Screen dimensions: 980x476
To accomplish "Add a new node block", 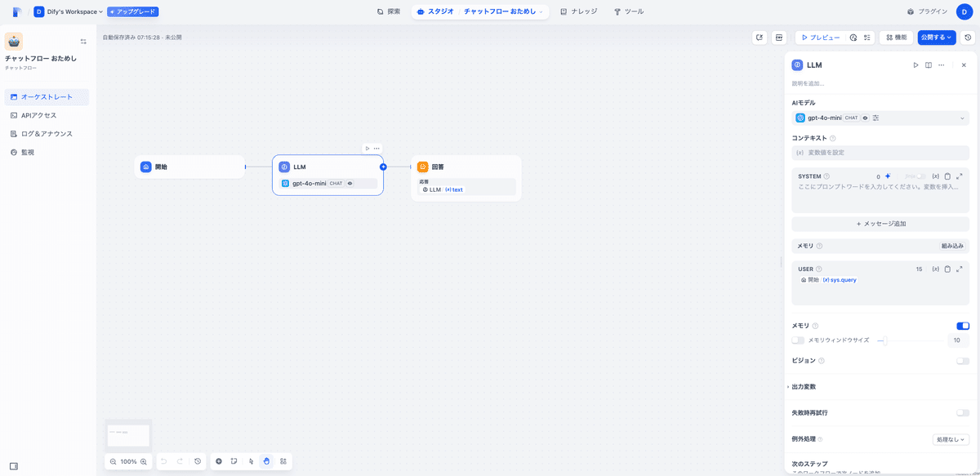I will (x=219, y=461).
